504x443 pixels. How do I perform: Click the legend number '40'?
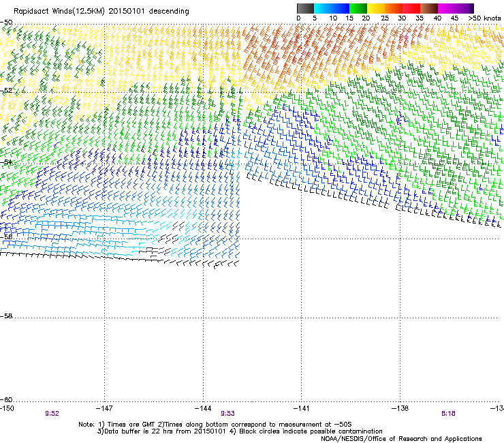[x=437, y=18]
